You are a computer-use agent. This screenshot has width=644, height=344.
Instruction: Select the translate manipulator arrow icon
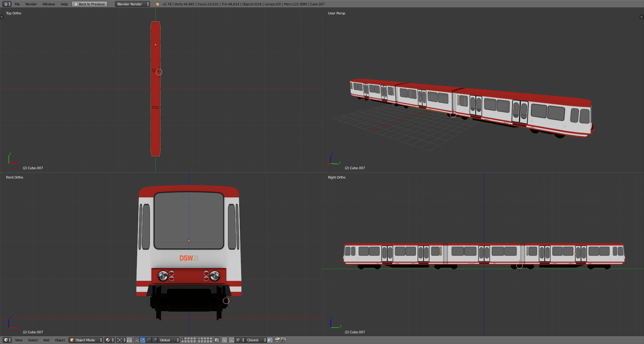[143, 340]
